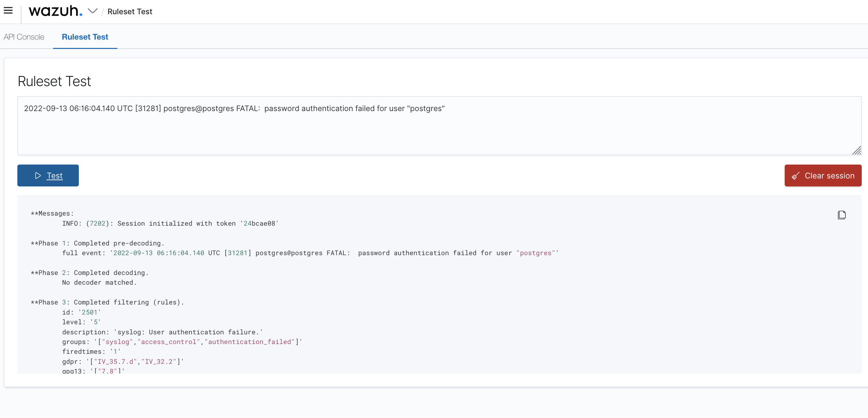868x418 pixels.
Task: Click Clear session to reset the session
Action: tap(823, 176)
